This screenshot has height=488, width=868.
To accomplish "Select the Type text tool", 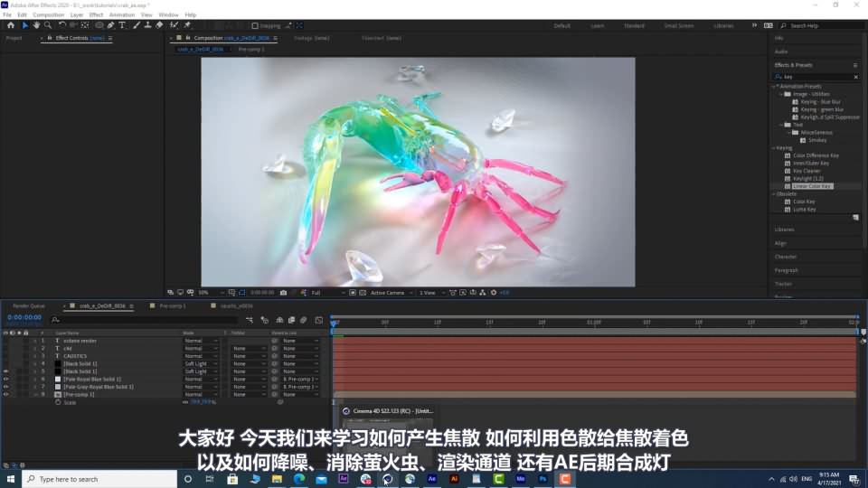I will pos(122,25).
